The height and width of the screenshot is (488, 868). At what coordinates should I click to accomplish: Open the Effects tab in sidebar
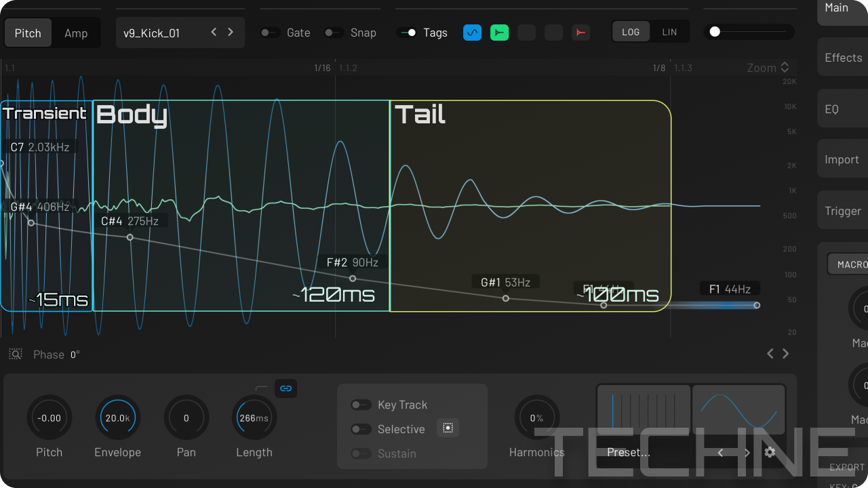coord(843,58)
